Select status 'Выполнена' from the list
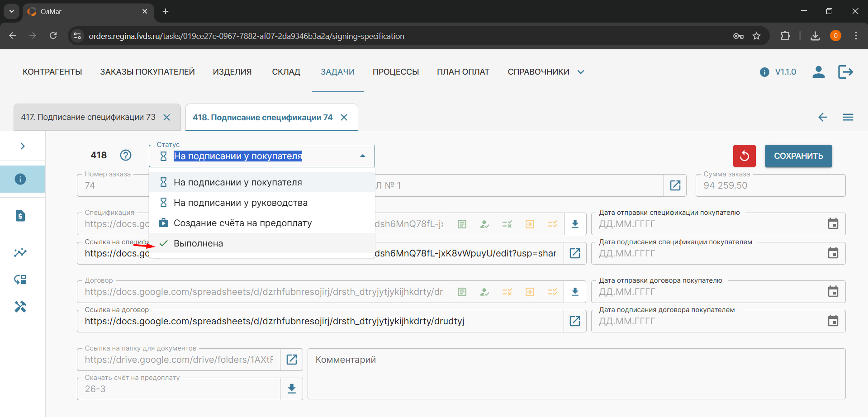This screenshot has height=417, width=868. [199, 243]
